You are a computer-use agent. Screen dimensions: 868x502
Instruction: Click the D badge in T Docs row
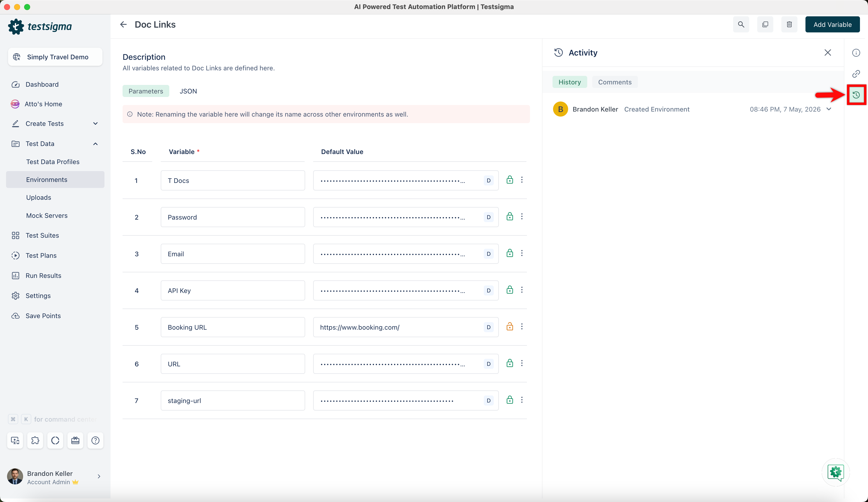[489, 181]
